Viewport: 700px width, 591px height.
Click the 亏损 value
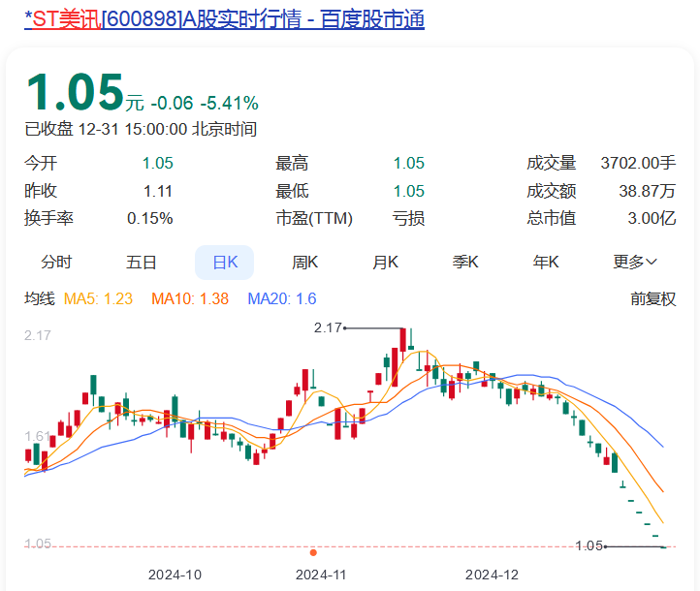click(408, 219)
